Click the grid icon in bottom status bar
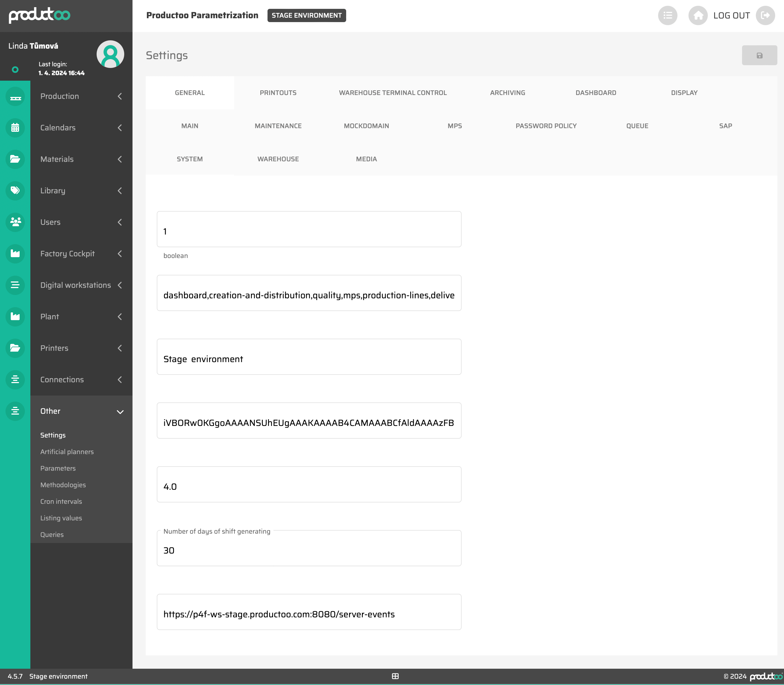Image resolution: width=784 pixels, height=685 pixels. [395, 676]
